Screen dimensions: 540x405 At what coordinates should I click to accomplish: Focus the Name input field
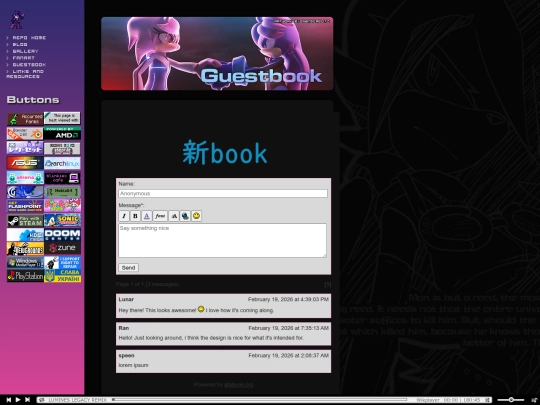click(x=223, y=194)
